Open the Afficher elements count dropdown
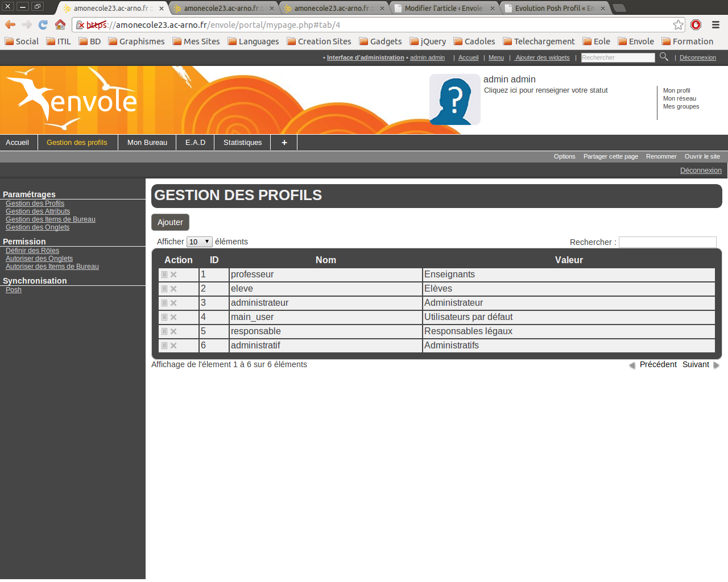728x582 pixels. [x=199, y=242]
